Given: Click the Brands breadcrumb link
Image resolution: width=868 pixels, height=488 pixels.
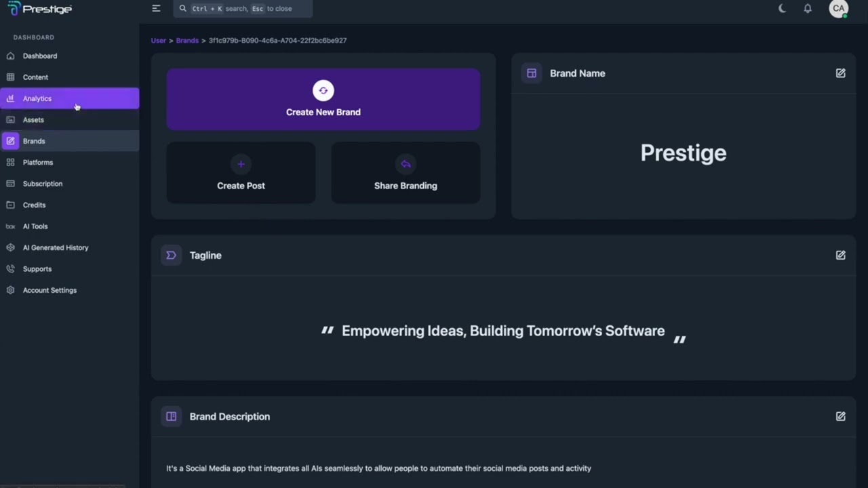Looking at the screenshot, I should (x=187, y=41).
